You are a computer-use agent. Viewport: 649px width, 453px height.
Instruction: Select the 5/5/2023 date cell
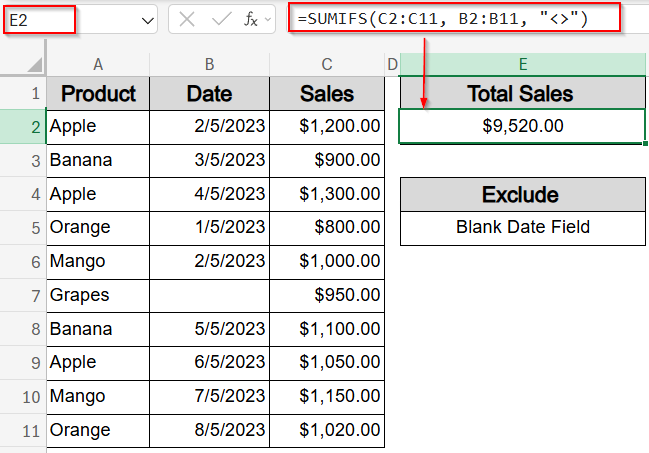209,330
